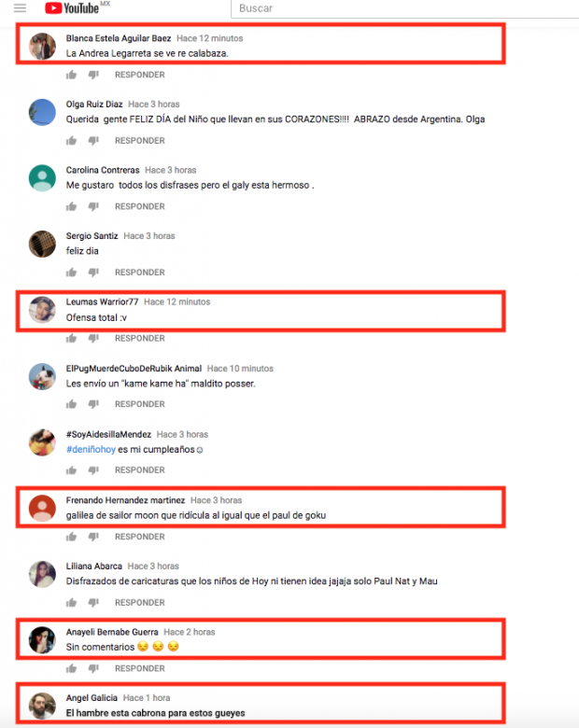Image resolution: width=579 pixels, height=728 pixels.
Task: Dislike Anayeli Bernabe Guerra's comment
Action: point(93,668)
